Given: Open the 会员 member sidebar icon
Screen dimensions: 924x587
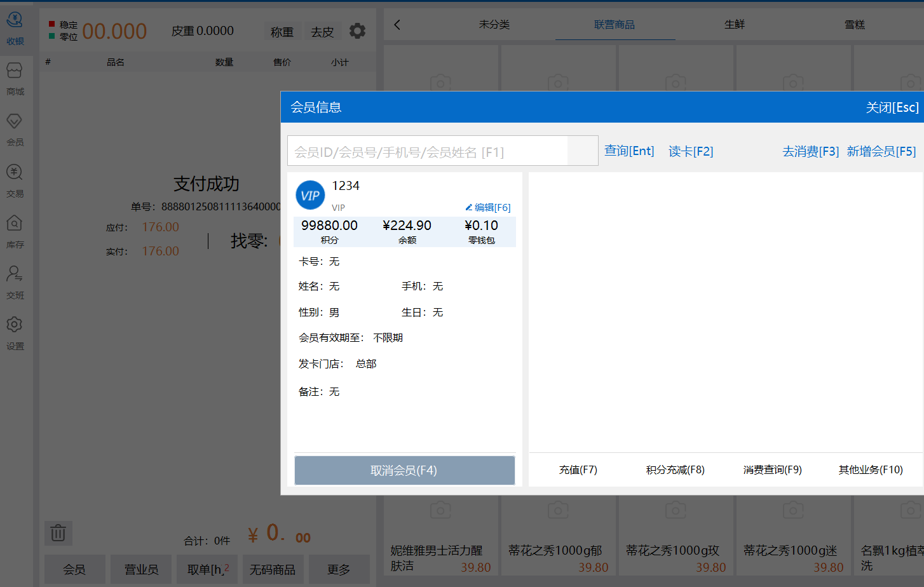Looking at the screenshot, I should 15,130.
